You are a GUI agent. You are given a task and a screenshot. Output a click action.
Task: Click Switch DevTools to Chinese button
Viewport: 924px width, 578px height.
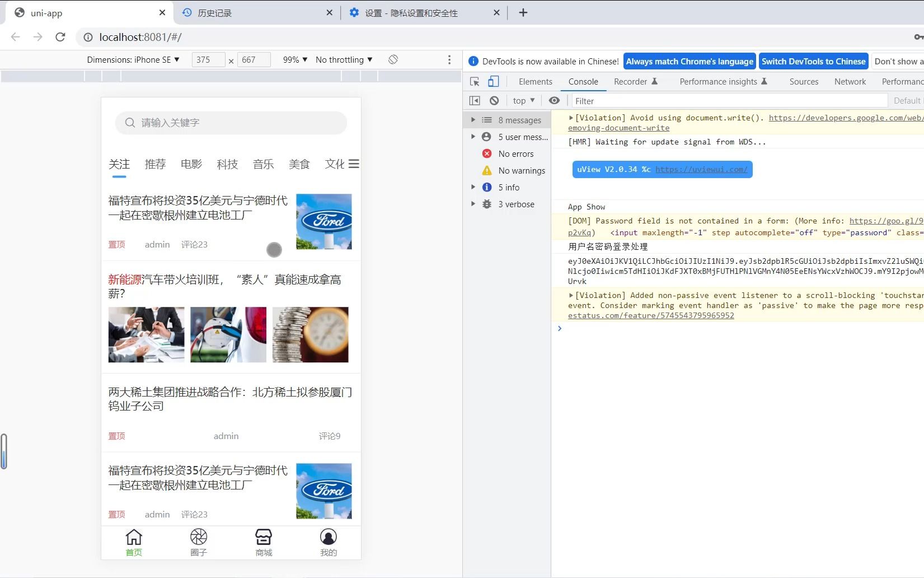(x=813, y=62)
